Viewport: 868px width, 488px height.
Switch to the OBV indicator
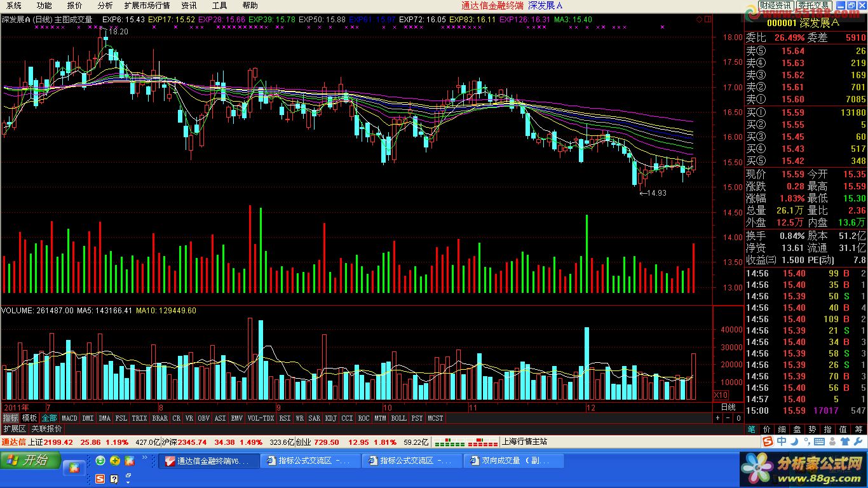click(x=203, y=418)
